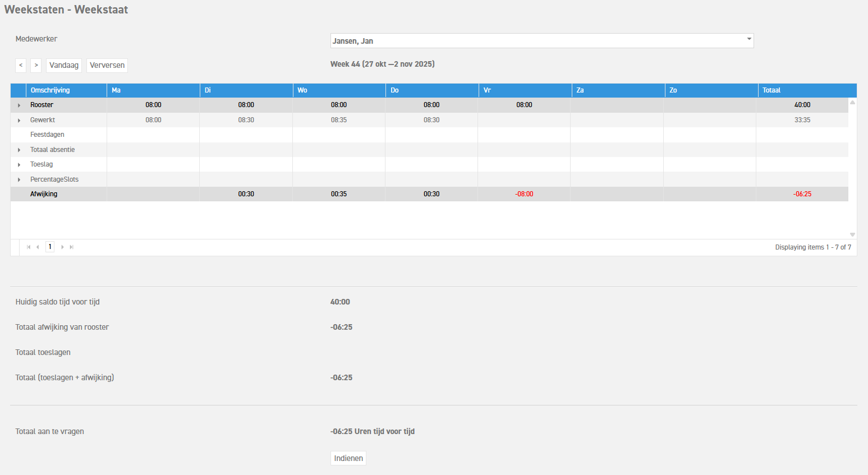Viewport: 868px width, 475px height.
Task: Refresh using the Verversen button
Action: 107,66
